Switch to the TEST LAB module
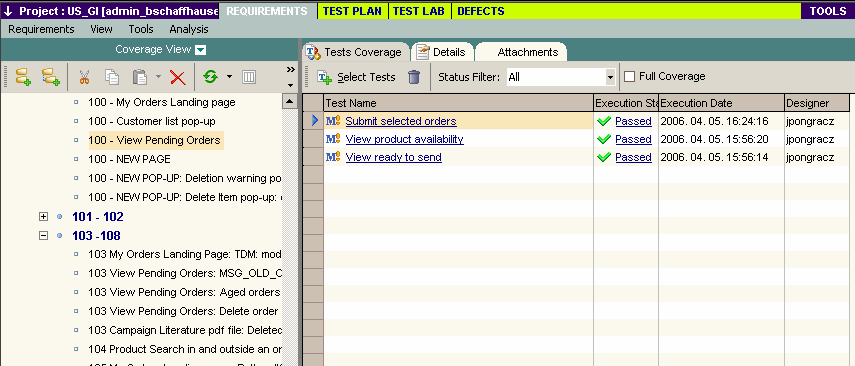This screenshot has width=855, height=366. click(419, 11)
